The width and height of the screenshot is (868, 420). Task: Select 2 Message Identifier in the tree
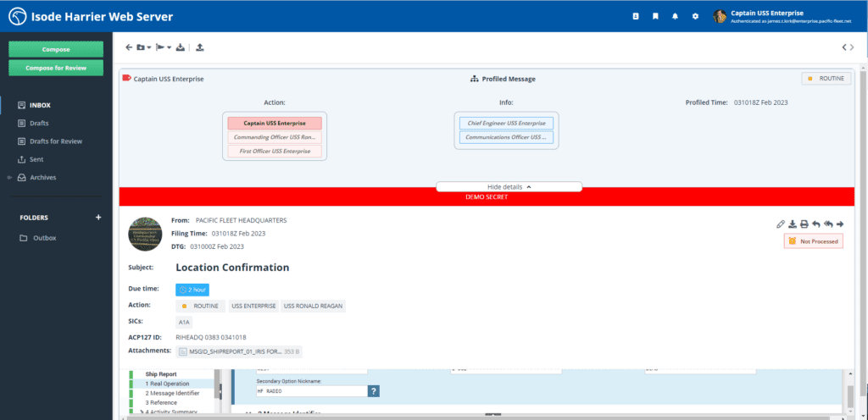tap(171, 393)
